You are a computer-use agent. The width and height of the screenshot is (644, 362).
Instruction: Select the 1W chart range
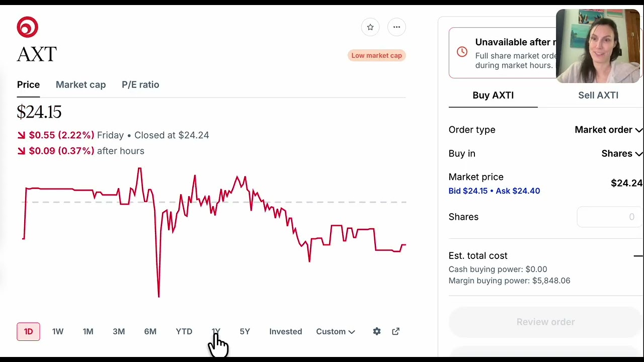[58, 331]
